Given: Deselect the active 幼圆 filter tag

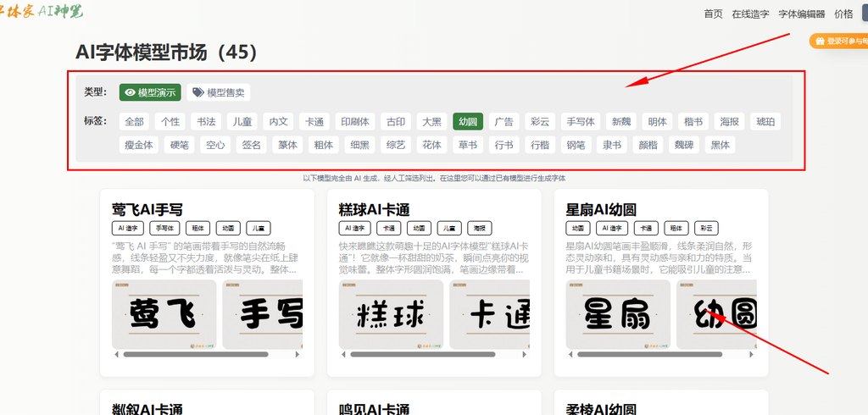Looking at the screenshot, I should (468, 122).
